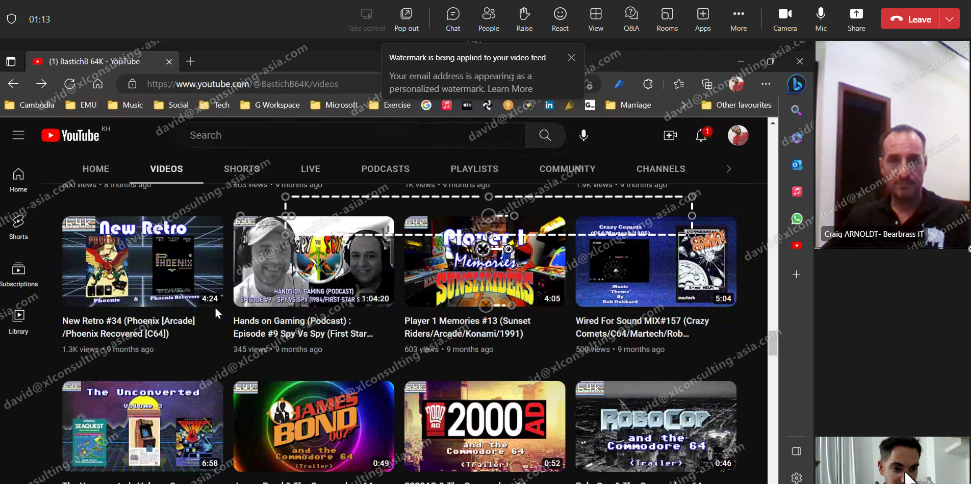Open a new browser tab
971x484 pixels.
click(190, 61)
